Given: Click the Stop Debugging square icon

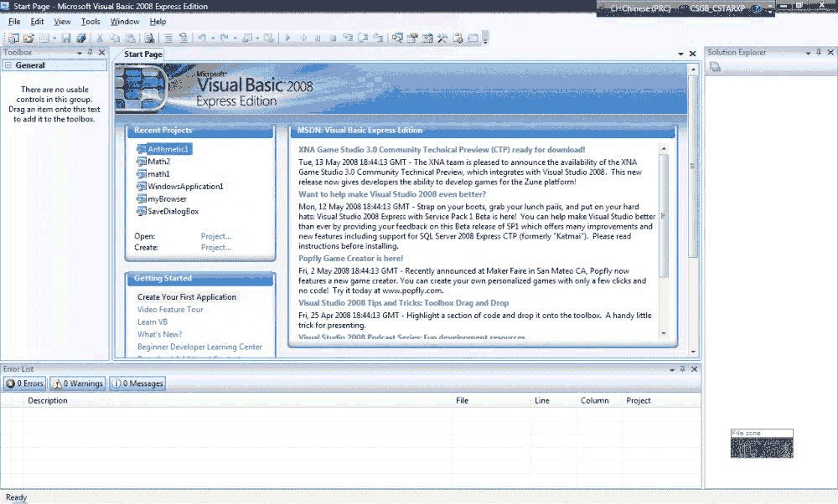Looking at the screenshot, I should pyautogui.click(x=333, y=38).
